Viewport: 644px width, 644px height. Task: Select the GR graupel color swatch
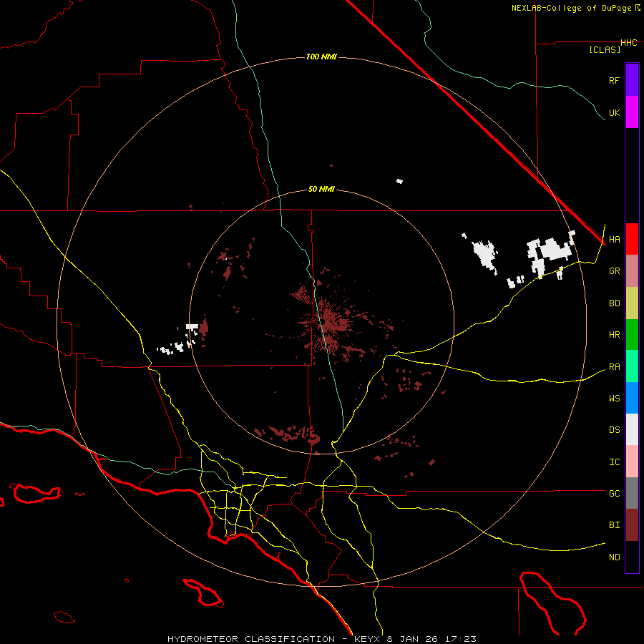coord(632,271)
